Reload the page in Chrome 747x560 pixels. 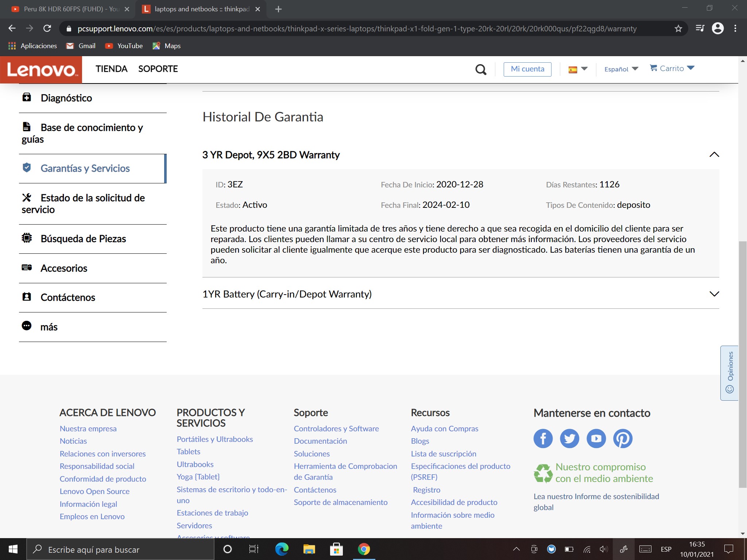pos(47,28)
